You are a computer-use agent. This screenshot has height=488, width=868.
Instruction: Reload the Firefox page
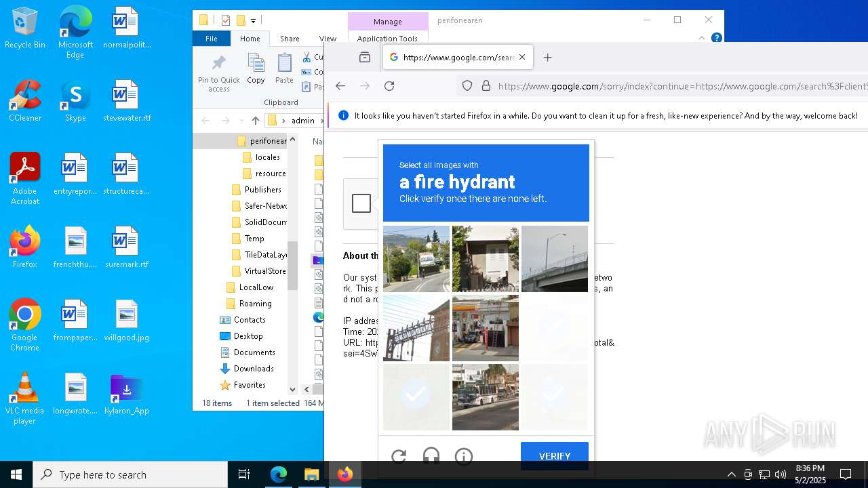click(x=389, y=86)
